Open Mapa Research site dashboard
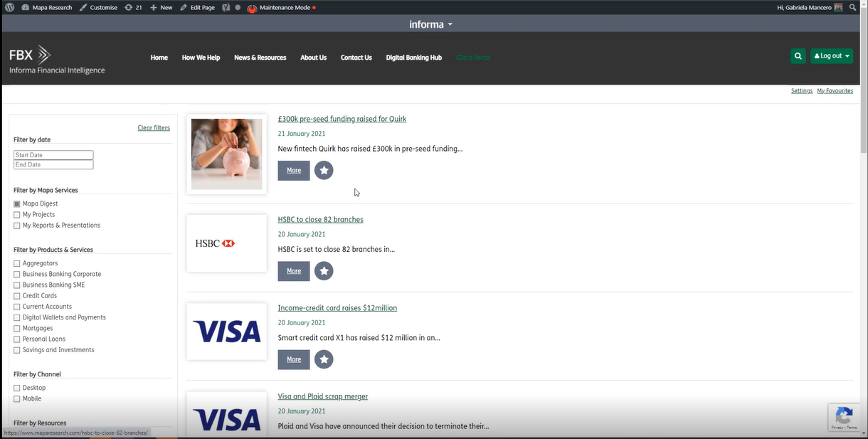 click(47, 7)
